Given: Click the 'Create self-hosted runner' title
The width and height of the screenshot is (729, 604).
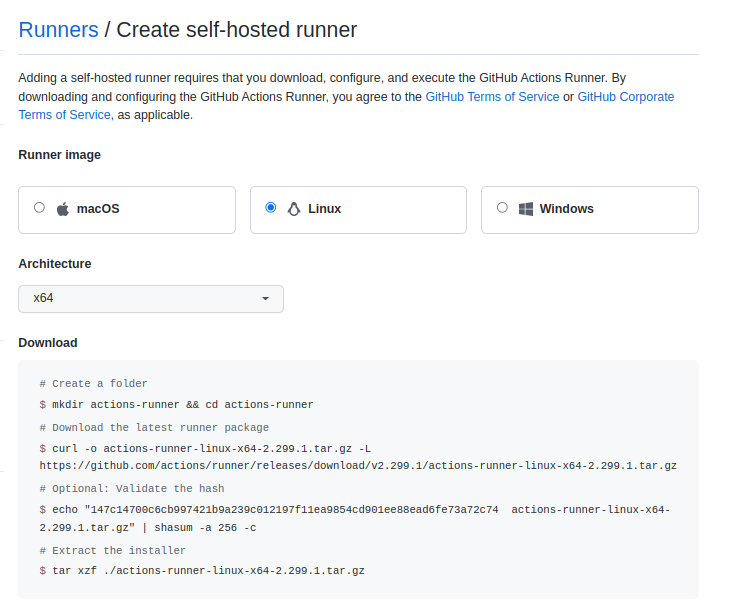Looking at the screenshot, I should click(x=237, y=30).
